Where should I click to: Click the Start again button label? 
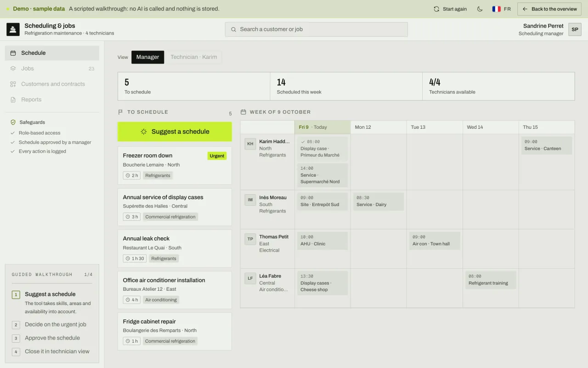[455, 9]
